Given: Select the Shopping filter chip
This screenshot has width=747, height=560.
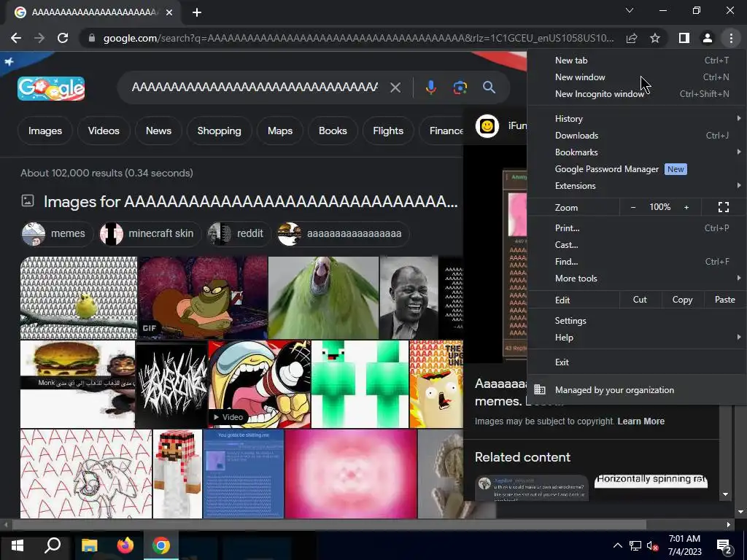Looking at the screenshot, I should click(219, 131).
